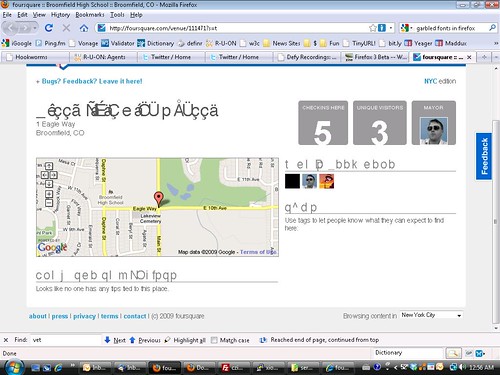
Task: Open the Bookmarks menu
Action: pos(90,15)
